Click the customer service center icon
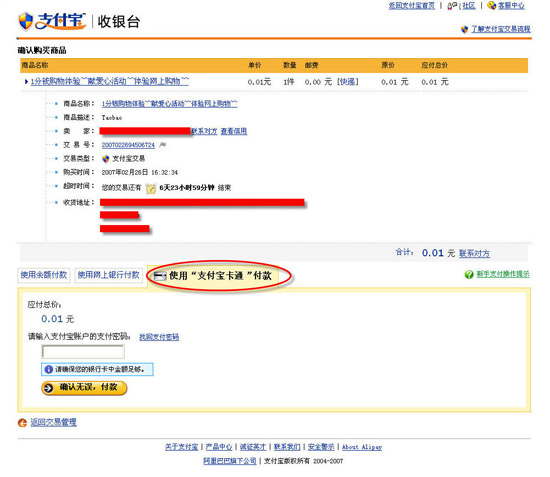550x477 pixels. click(492, 6)
